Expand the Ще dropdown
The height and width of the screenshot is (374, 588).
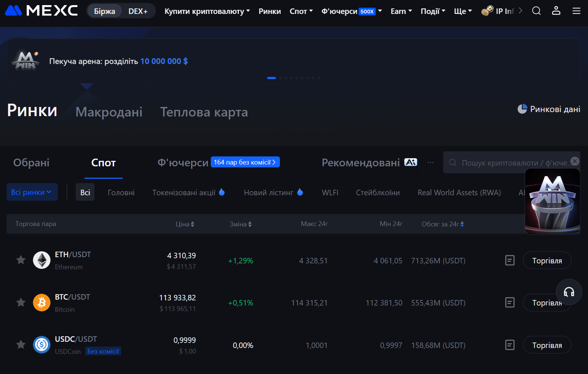(463, 11)
